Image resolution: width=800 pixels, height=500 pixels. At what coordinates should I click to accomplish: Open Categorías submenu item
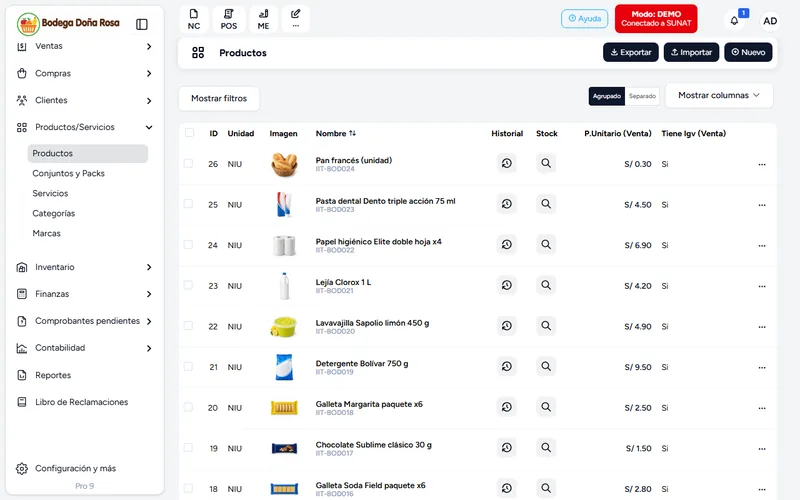tap(54, 213)
